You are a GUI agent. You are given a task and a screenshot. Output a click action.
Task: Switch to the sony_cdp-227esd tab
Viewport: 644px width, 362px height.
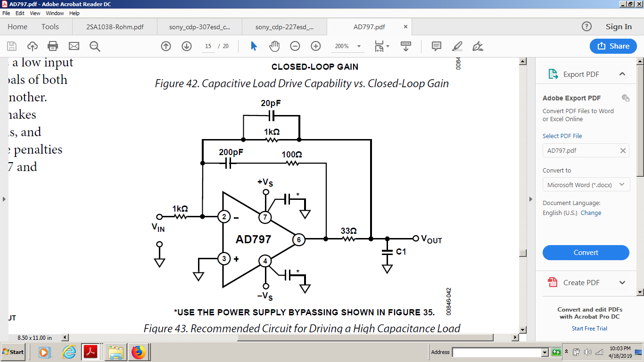tap(284, 27)
